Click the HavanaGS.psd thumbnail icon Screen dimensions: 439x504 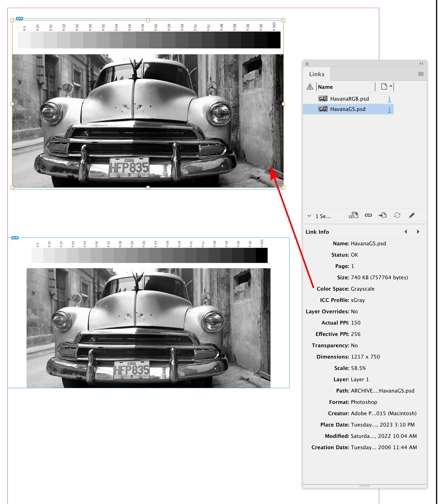323,109
